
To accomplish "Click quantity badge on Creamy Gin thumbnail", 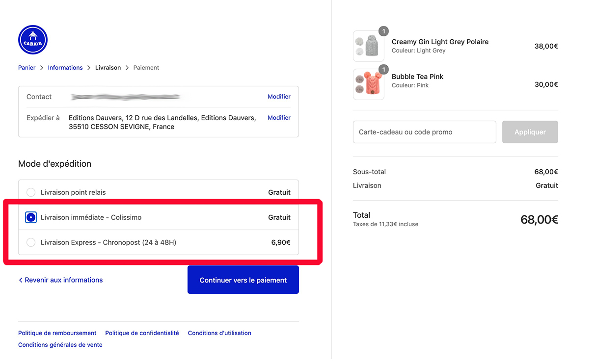I will pos(383,31).
